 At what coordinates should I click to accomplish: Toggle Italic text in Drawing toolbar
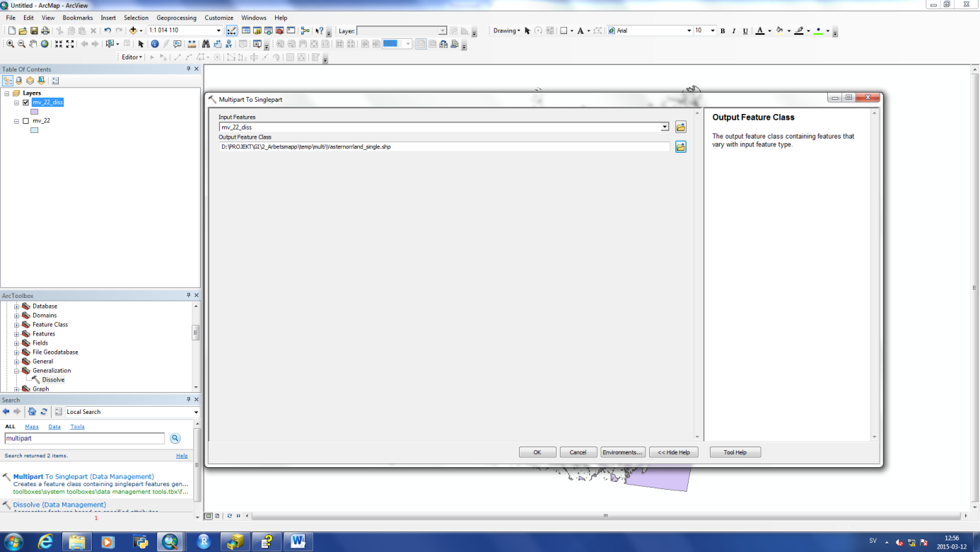click(x=734, y=31)
